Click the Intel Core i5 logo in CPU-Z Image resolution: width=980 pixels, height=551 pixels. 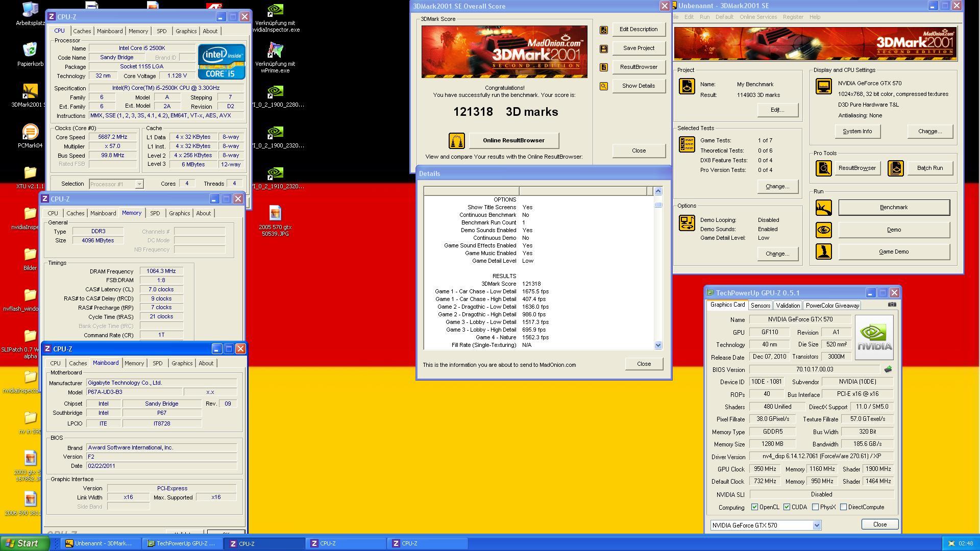[222, 62]
